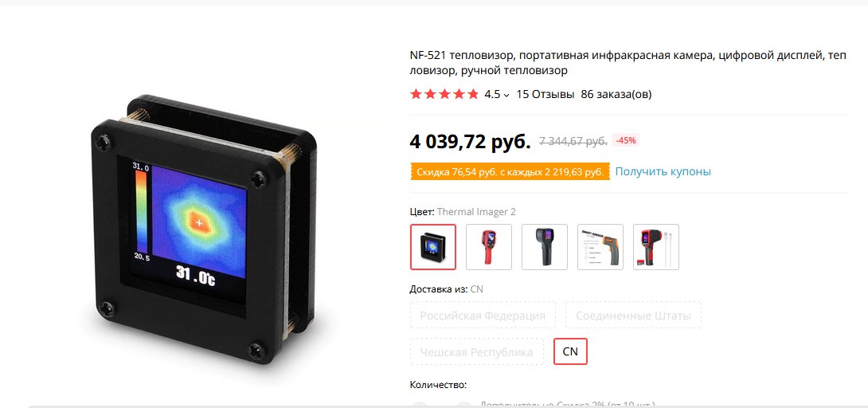Expand the 4.5 rating breakdown chevron
Image resolution: width=868 pixels, height=408 pixels.
tap(506, 95)
